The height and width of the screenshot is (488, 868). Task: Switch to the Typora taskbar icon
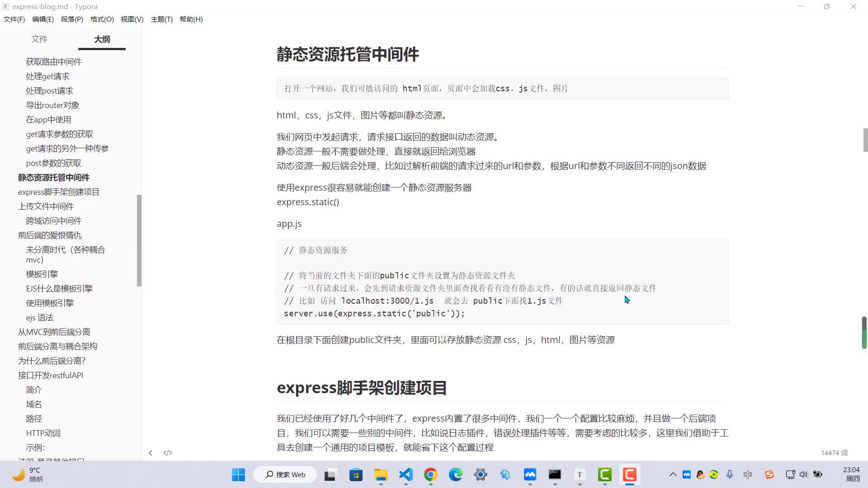[580, 474]
